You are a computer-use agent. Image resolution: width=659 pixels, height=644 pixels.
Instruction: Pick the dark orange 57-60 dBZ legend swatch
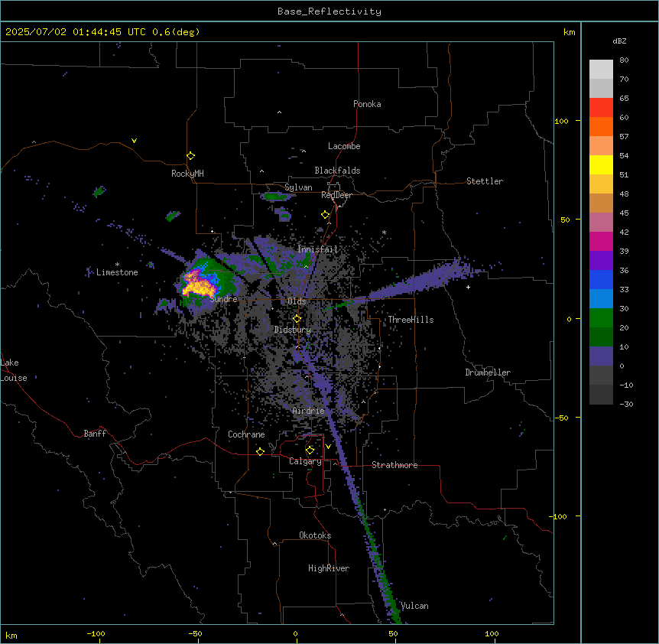pyautogui.click(x=601, y=126)
